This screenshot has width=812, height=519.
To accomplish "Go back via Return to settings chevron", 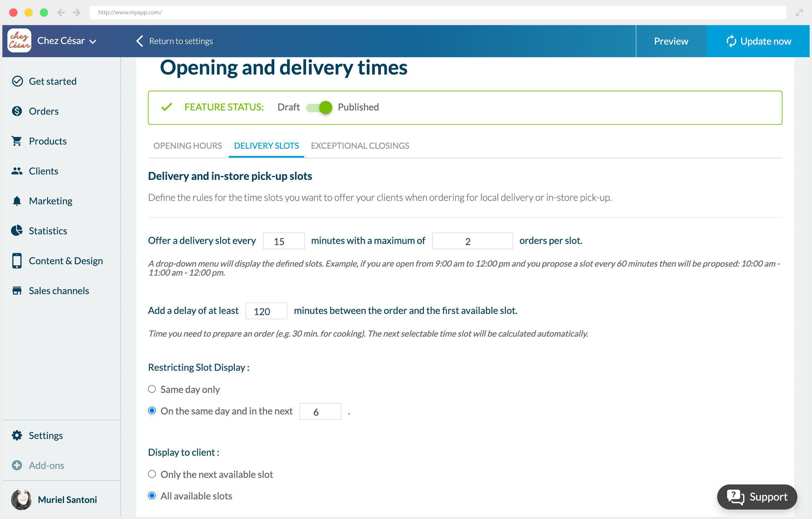I will tap(140, 41).
